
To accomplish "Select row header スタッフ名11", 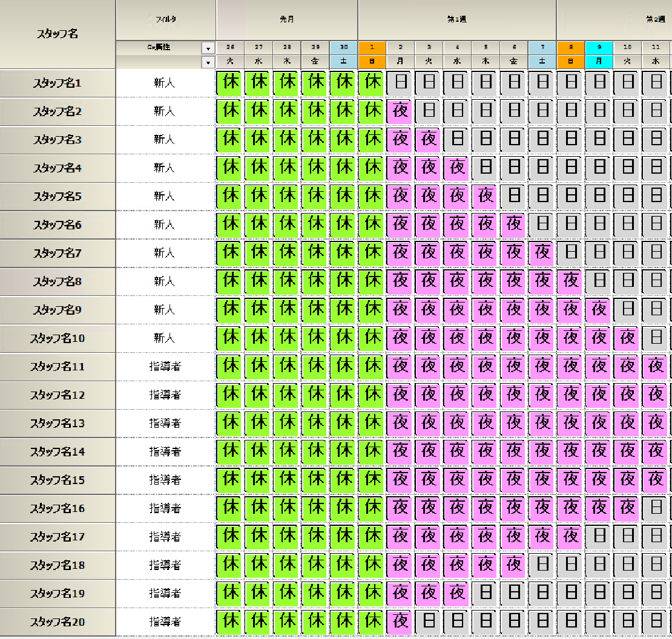I will pos(58,367).
